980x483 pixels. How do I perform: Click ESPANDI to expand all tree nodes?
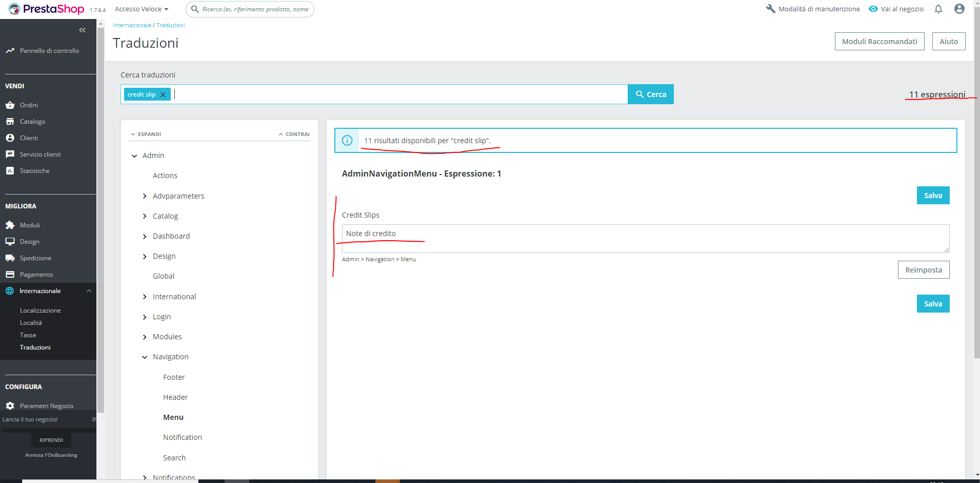pyautogui.click(x=146, y=134)
